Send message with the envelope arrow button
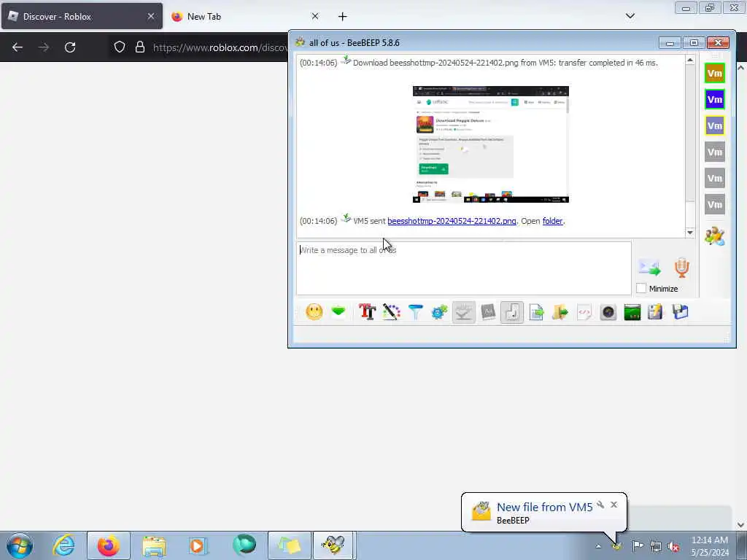The width and height of the screenshot is (747, 560). pyautogui.click(x=650, y=268)
